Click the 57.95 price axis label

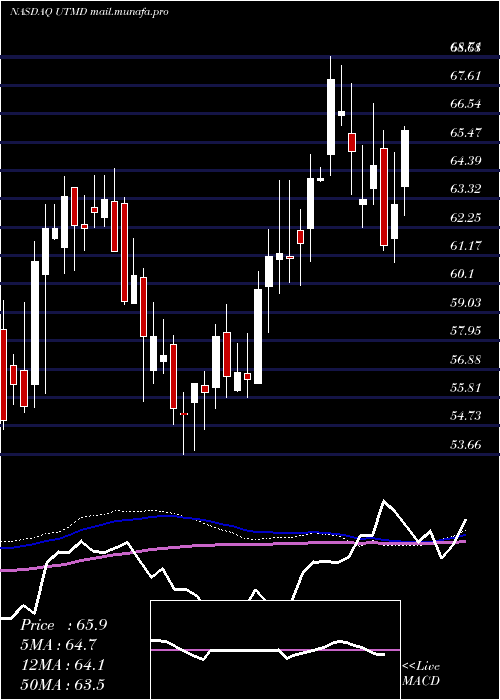[466, 331]
